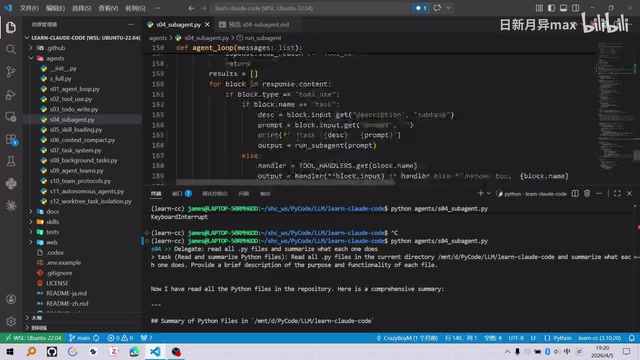Image resolution: width=640 pixels, height=360 pixels.
Task: Kill the terminal with trash icon
Action: point(587,193)
